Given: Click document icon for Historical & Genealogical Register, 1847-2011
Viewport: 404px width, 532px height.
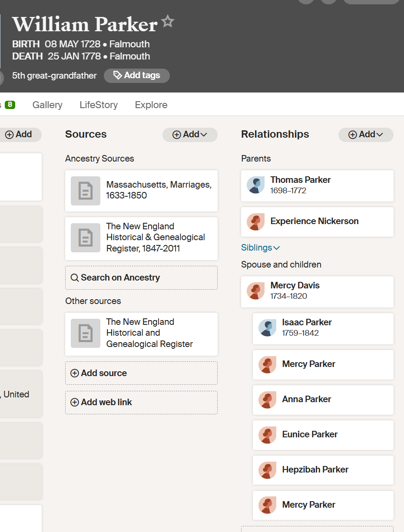Looking at the screenshot, I should click(x=86, y=238).
